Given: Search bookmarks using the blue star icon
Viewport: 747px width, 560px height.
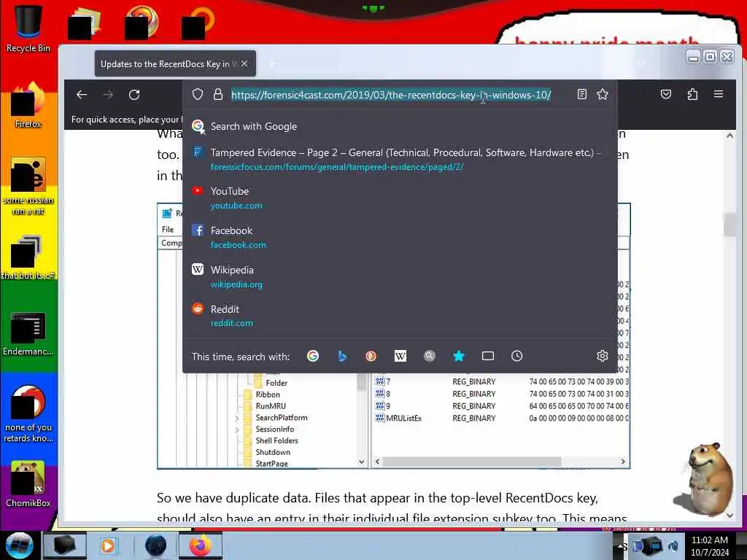Looking at the screenshot, I should (459, 356).
